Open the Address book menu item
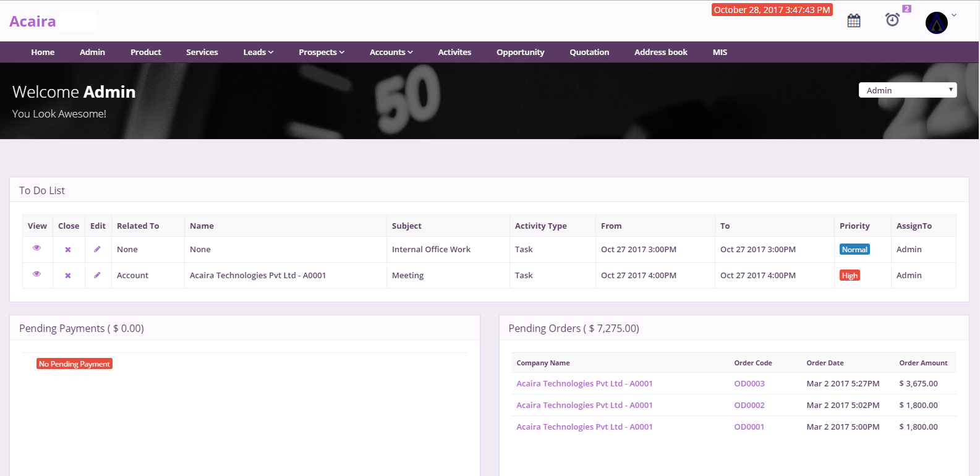 (x=660, y=53)
